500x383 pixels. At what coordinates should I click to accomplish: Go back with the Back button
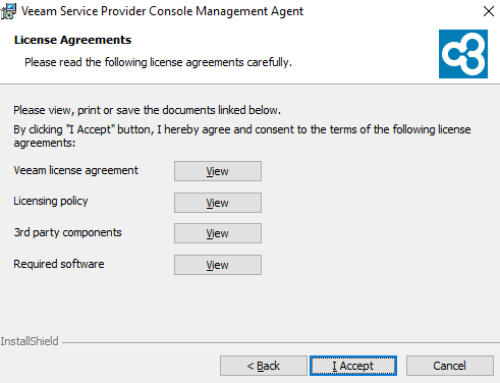[x=263, y=366]
